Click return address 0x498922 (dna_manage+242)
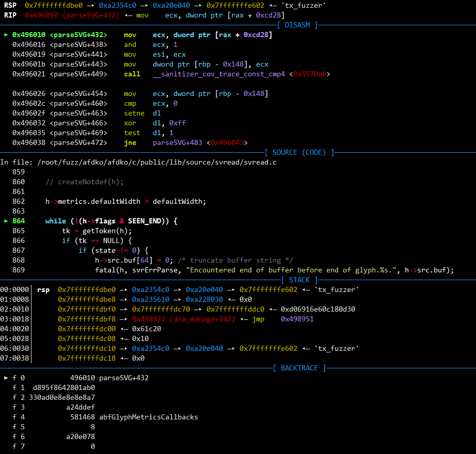 point(184,319)
